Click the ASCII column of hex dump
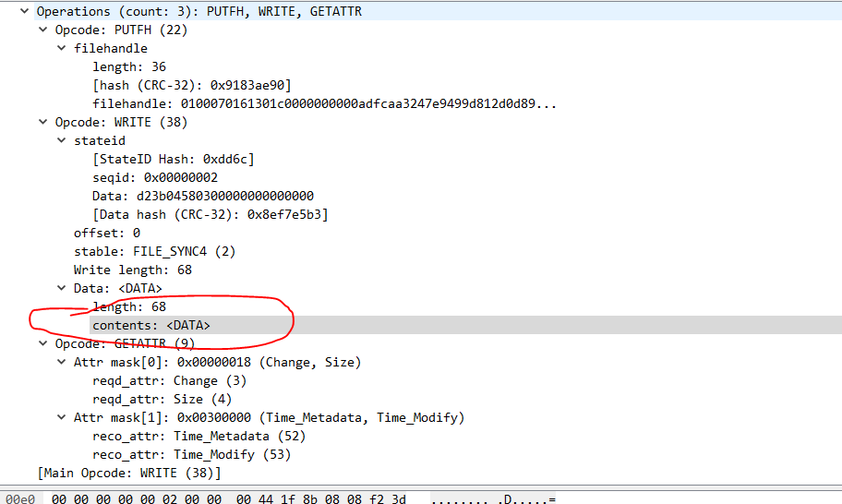Image resolution: width=842 pixels, height=504 pixels. [493, 499]
